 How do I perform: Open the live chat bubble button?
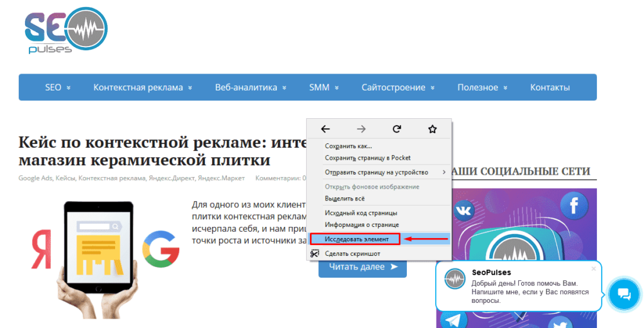click(x=625, y=294)
